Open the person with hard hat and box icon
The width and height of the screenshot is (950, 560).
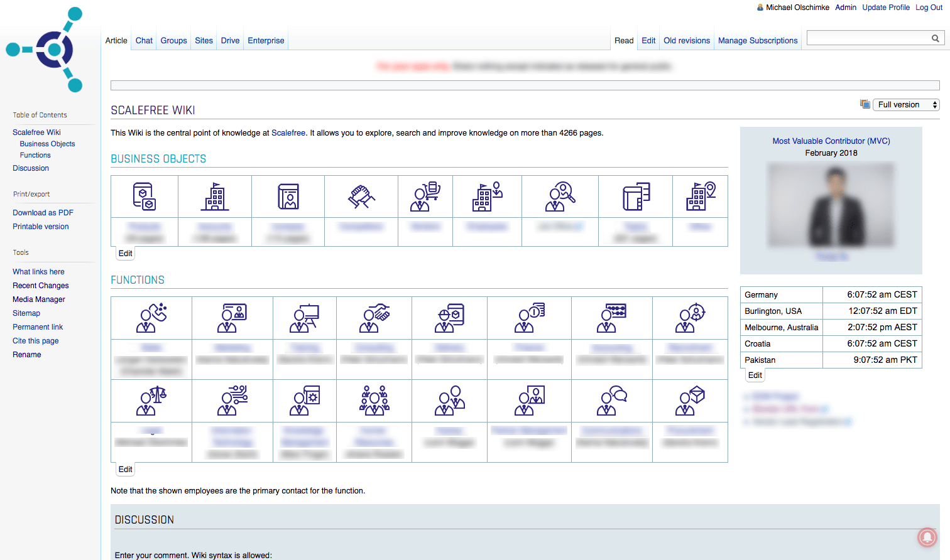450,318
